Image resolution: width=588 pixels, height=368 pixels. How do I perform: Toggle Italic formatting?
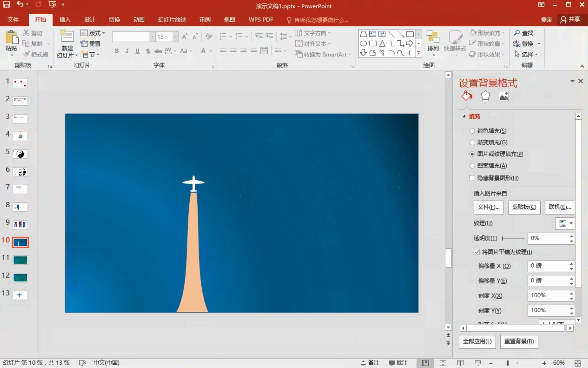pyautogui.click(x=127, y=51)
